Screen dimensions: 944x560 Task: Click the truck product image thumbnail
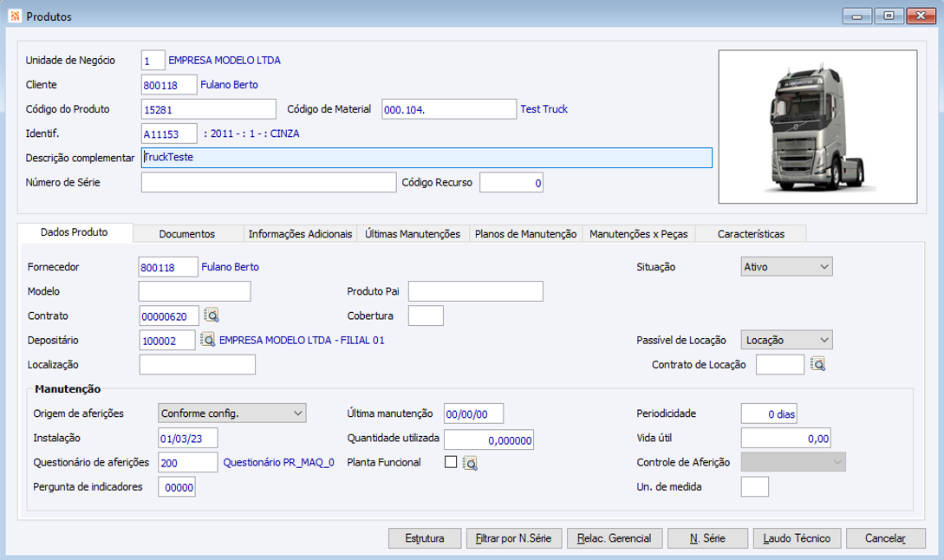tap(817, 127)
